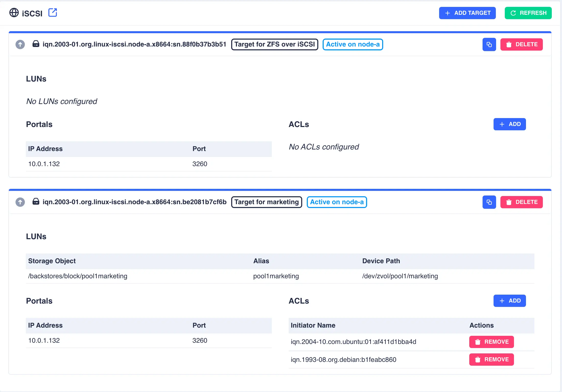
Task: Copy the marketing target IQN
Action: [x=489, y=202]
